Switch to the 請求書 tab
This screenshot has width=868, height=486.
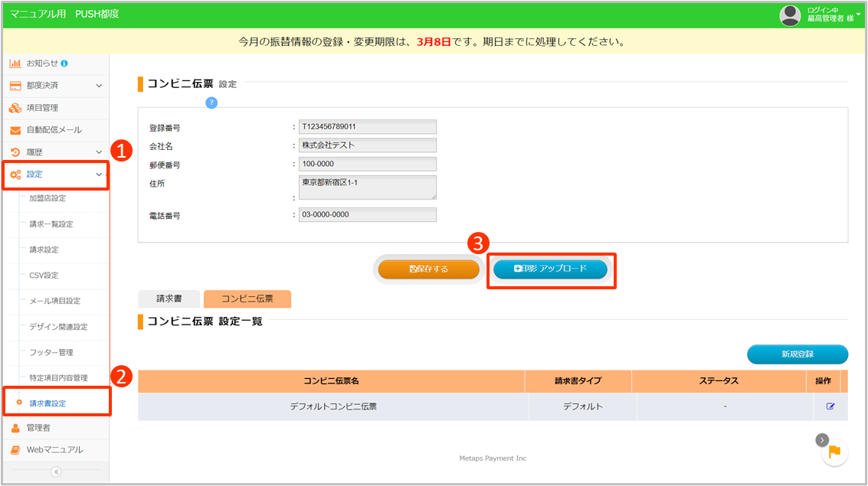tap(169, 299)
